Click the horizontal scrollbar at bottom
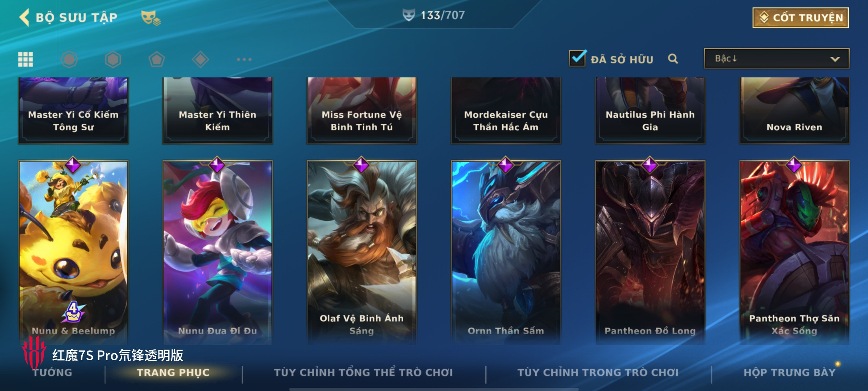Viewport: 868px width, 391px height. [x=434, y=389]
